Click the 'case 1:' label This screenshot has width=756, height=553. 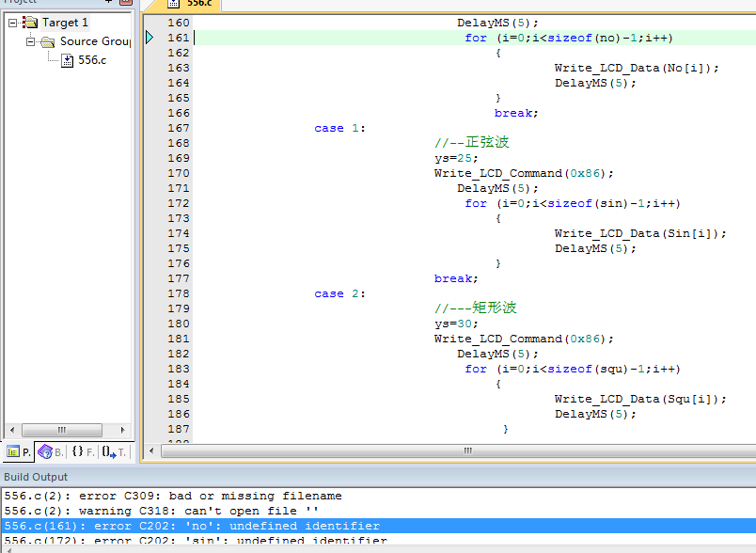click(x=339, y=128)
